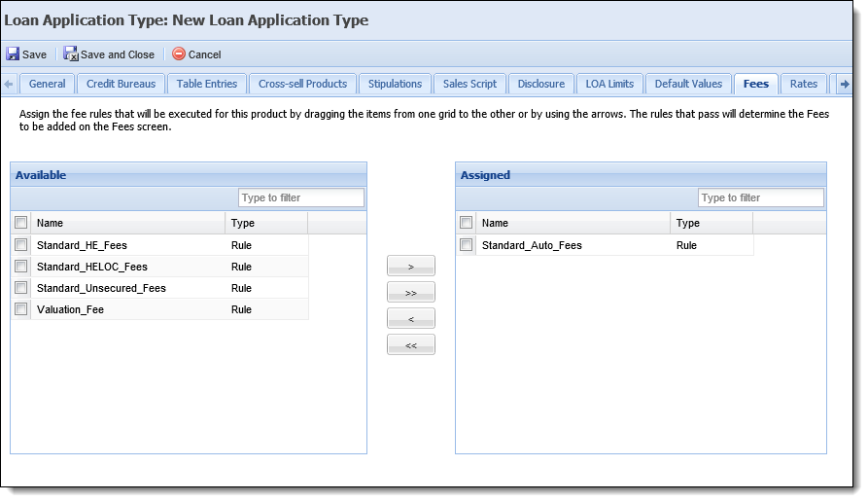The height and width of the screenshot is (502, 868).
Task: Click the Cancel button label
Action: tap(205, 54)
